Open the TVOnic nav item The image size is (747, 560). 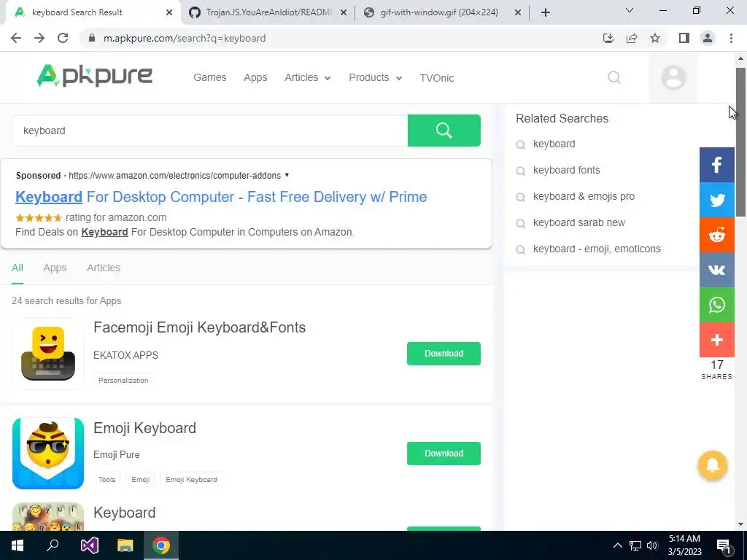[x=437, y=78]
